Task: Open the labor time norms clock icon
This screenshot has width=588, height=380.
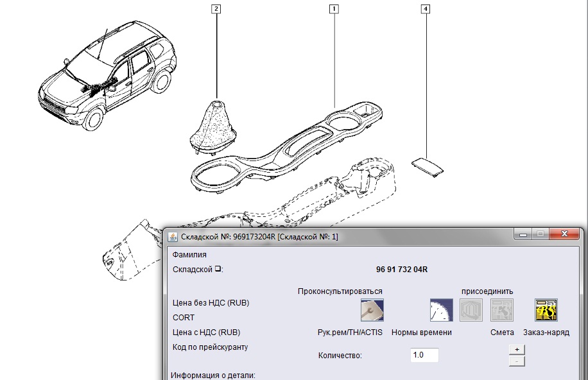Action: pos(442,310)
